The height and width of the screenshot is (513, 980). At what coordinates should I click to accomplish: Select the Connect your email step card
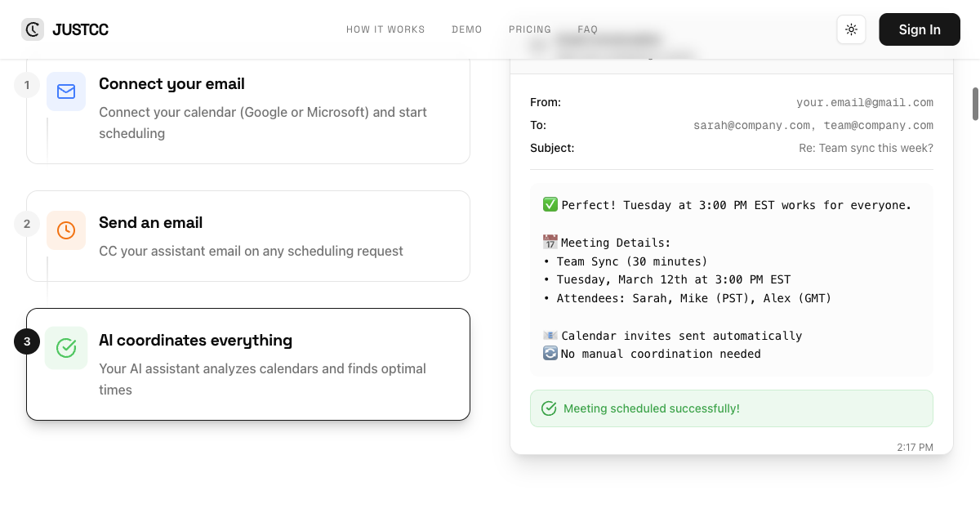248,111
